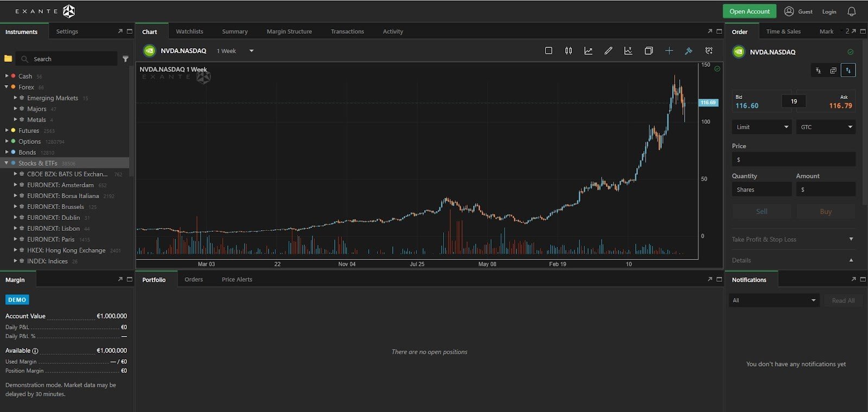The width and height of the screenshot is (868, 412).
Task: Open the alarm clock price alert icon
Action: 709,50
